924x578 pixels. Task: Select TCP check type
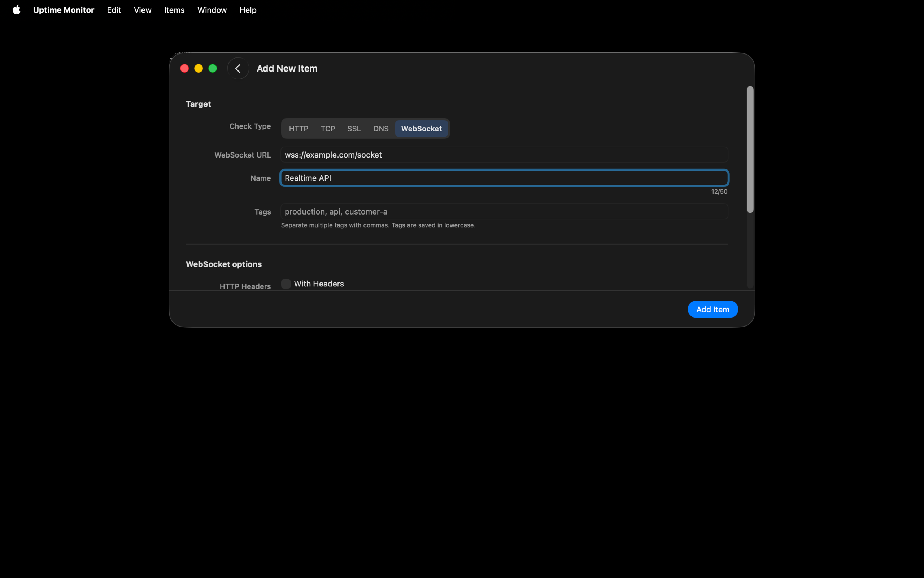328,129
